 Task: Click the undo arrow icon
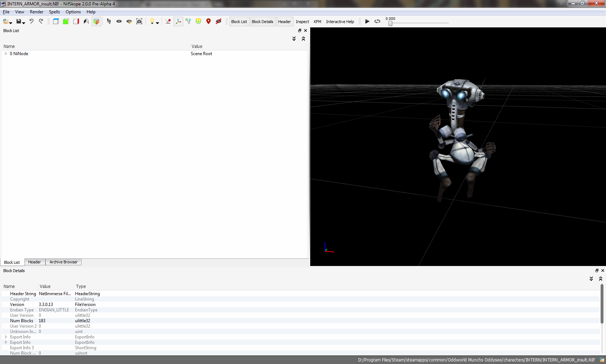(31, 22)
